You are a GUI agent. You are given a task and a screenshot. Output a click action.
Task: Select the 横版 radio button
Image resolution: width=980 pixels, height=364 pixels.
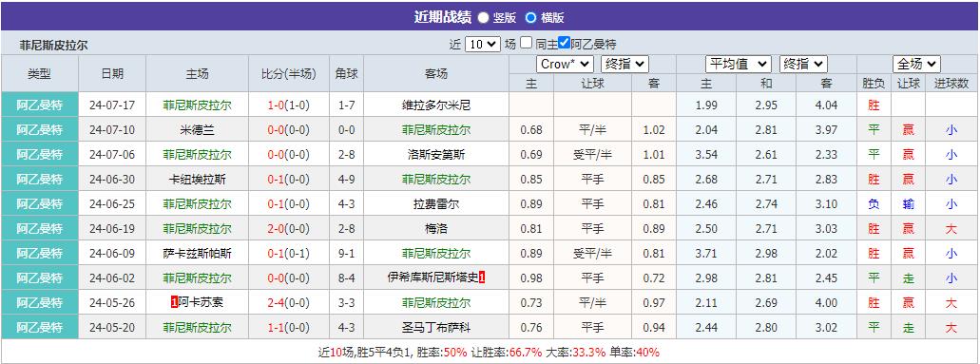tap(530, 17)
